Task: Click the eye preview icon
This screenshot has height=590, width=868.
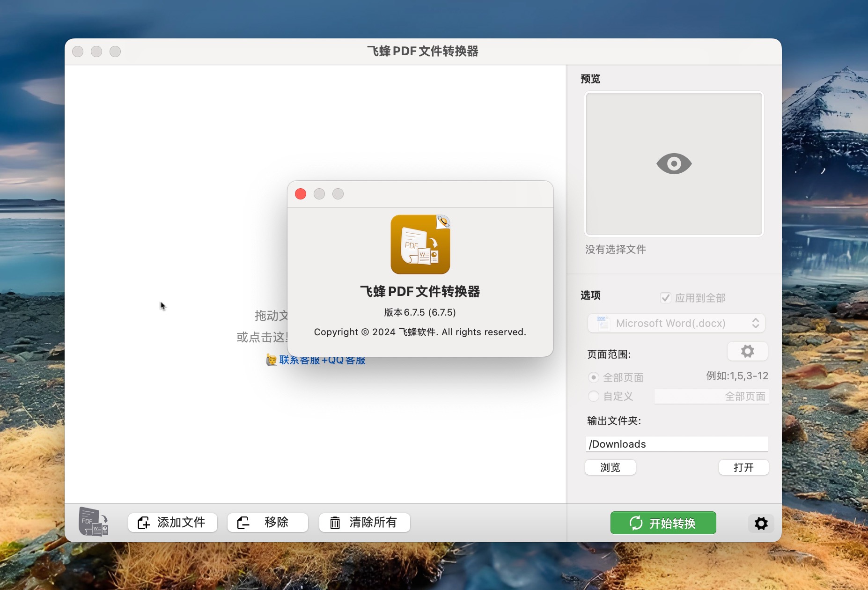Action: point(674,164)
